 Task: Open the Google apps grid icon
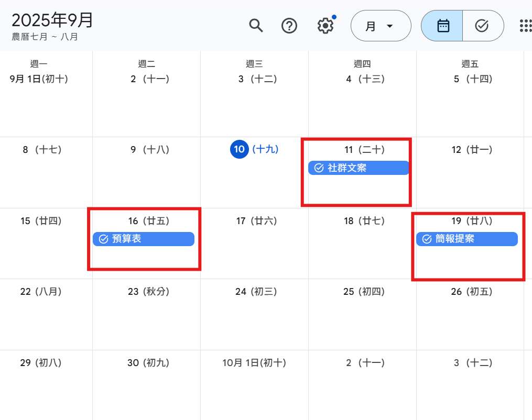525,26
